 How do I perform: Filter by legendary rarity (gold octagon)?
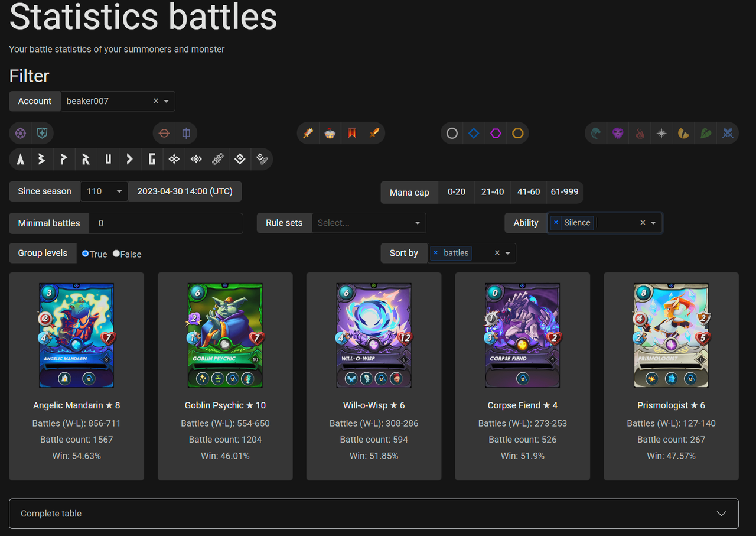pos(518,134)
